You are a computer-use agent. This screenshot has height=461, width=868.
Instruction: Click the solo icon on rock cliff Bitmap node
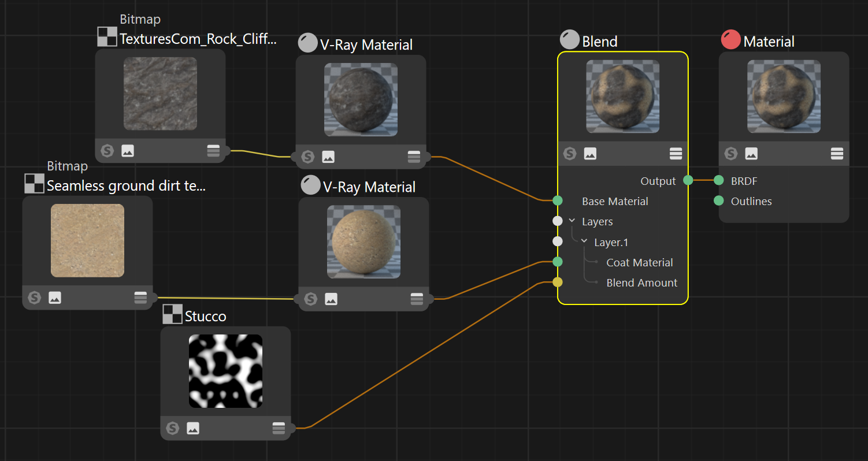(107, 151)
